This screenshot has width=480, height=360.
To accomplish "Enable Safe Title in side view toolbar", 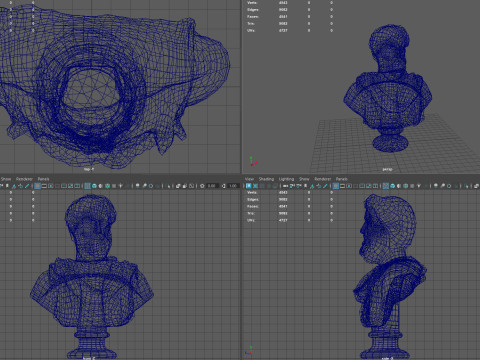I will (375, 186).
